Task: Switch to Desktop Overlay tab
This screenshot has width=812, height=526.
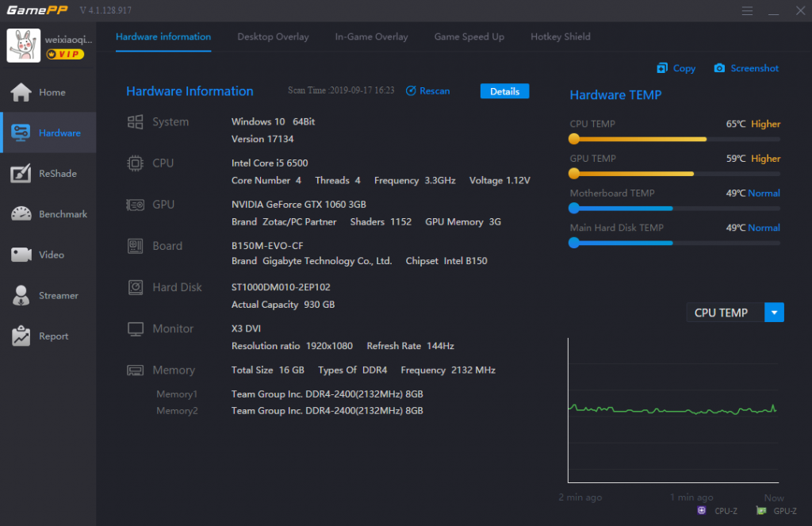Action: coord(273,36)
